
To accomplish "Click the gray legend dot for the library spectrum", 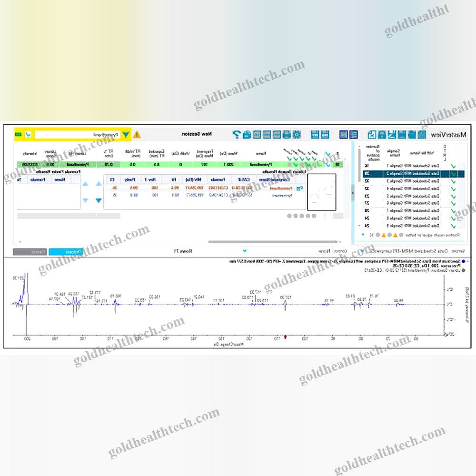I will click(x=463, y=270).
